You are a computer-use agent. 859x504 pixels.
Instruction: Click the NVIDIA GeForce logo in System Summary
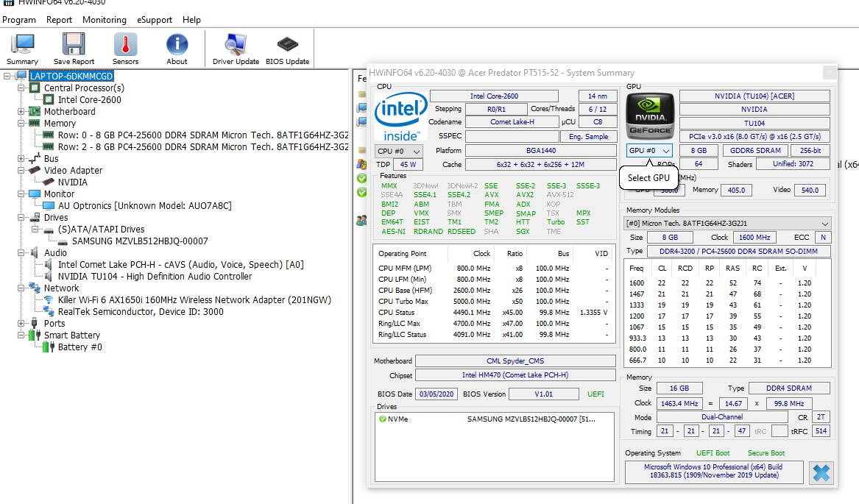[x=650, y=116]
